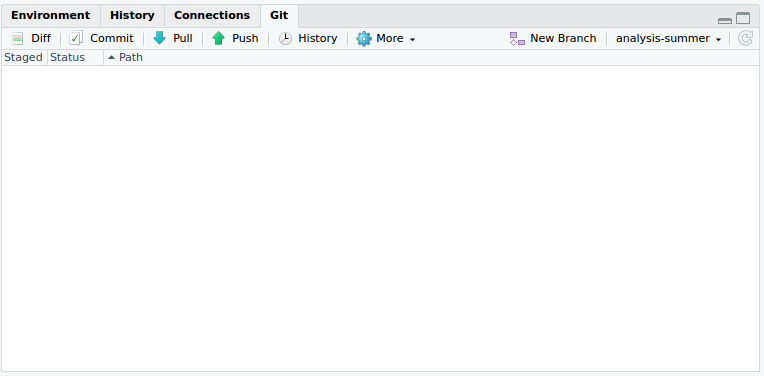The width and height of the screenshot is (764, 376).
Task: Create a branch using the New Branch icon
Action: pos(517,38)
